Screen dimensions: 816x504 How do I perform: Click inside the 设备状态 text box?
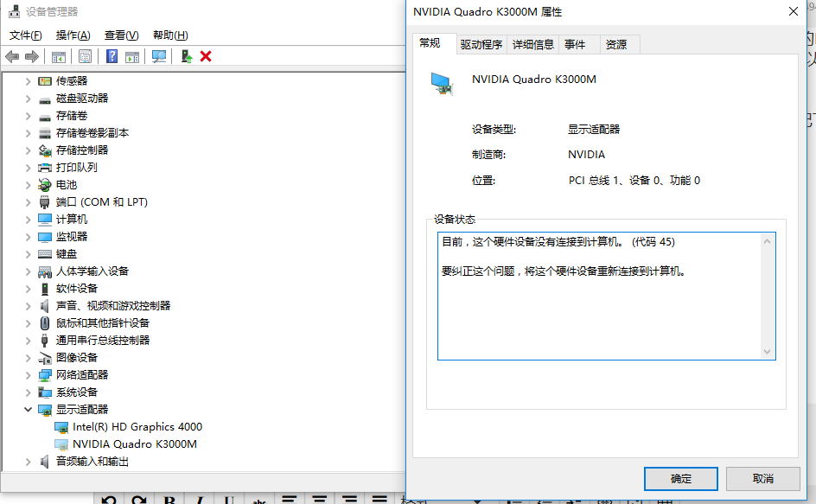pyautogui.click(x=606, y=296)
